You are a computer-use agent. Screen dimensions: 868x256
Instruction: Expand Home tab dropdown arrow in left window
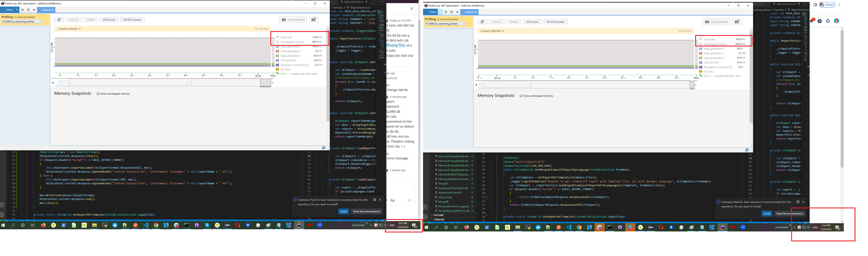(x=17, y=10)
